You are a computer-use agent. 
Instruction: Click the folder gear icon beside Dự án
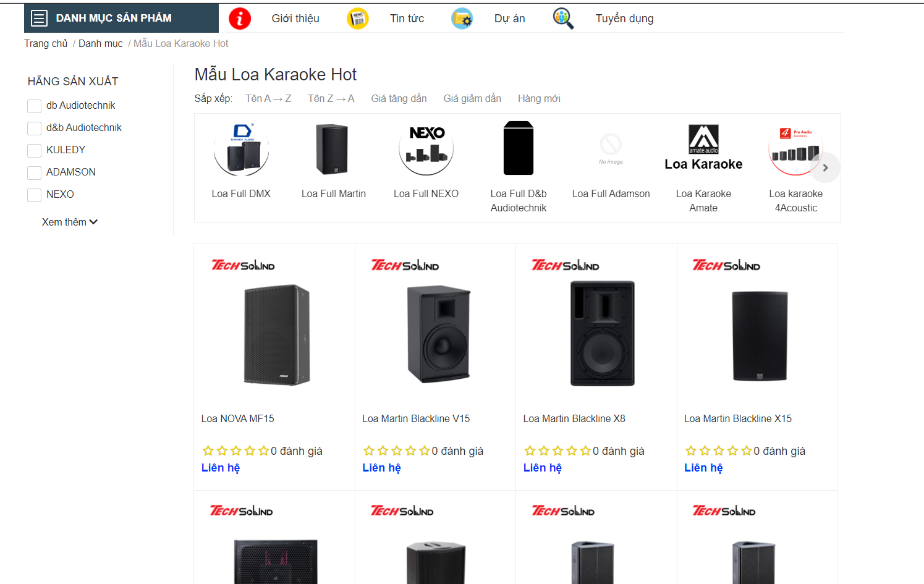point(462,19)
